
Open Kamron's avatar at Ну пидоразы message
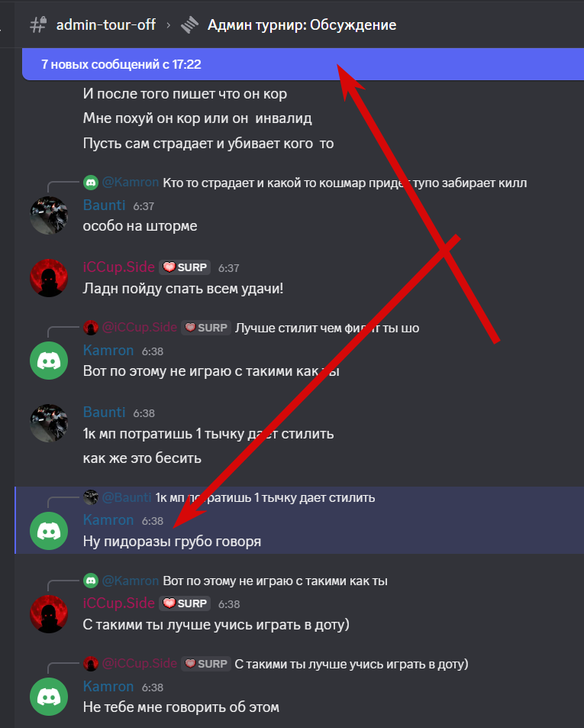coord(49,531)
